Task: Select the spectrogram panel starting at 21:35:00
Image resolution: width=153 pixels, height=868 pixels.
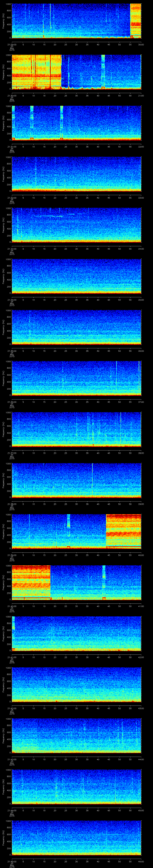Action: point(76,327)
